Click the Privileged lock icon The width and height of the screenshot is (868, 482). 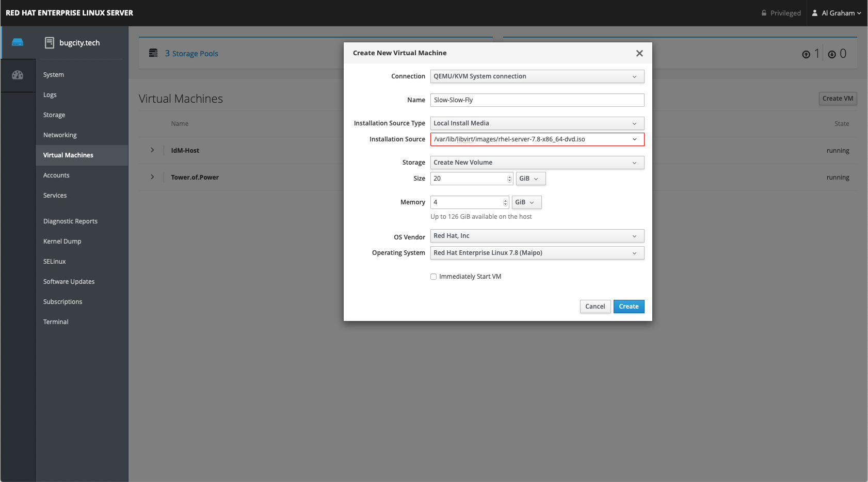[x=764, y=13]
